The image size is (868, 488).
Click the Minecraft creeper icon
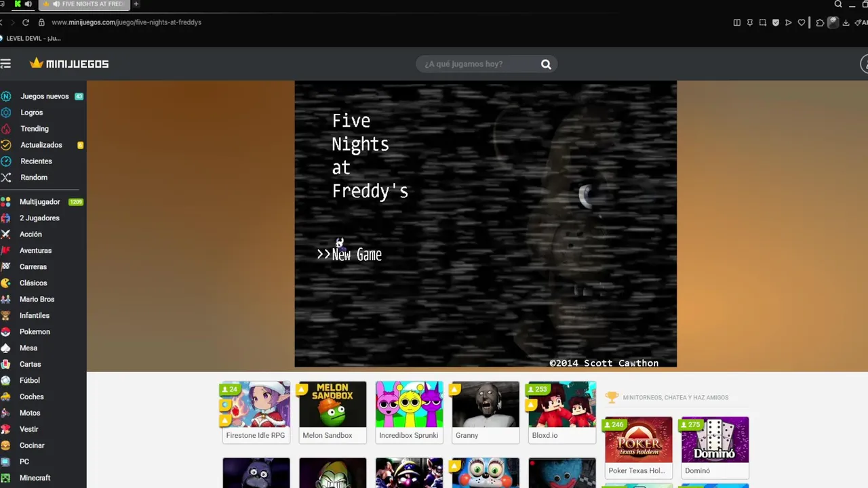click(5, 479)
